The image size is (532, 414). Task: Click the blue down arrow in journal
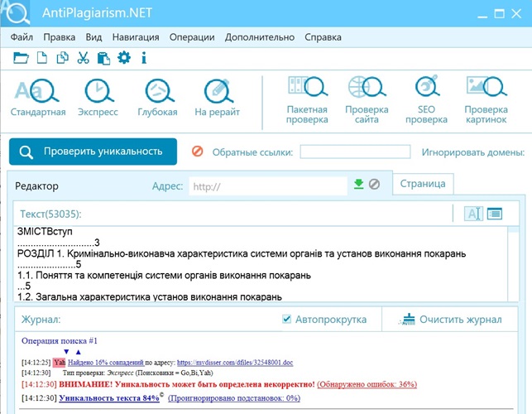click(x=66, y=352)
